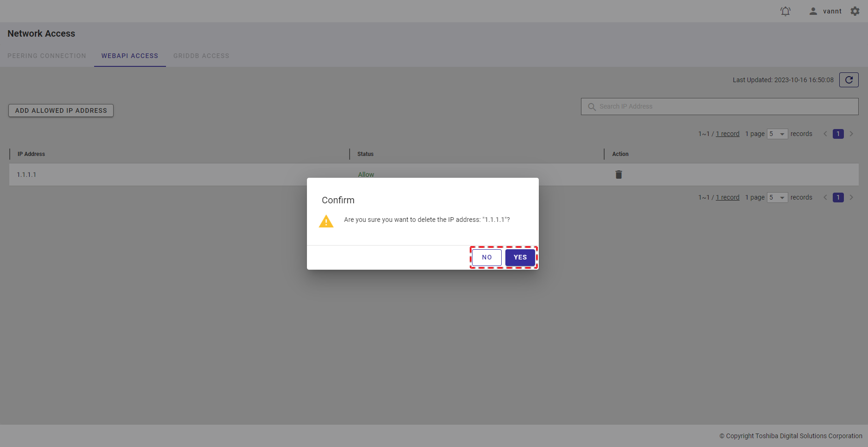Click the IP Address column header
The height and width of the screenshot is (447, 868).
[x=31, y=154]
